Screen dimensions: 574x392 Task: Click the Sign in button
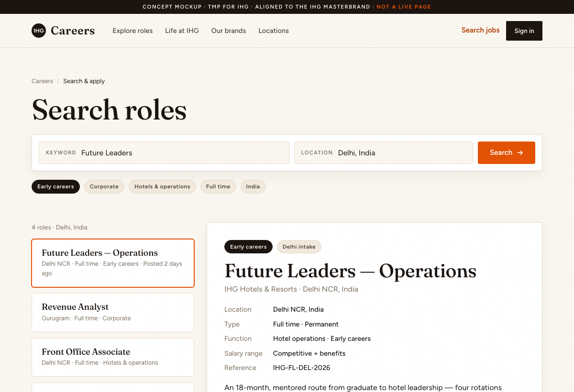[524, 31]
